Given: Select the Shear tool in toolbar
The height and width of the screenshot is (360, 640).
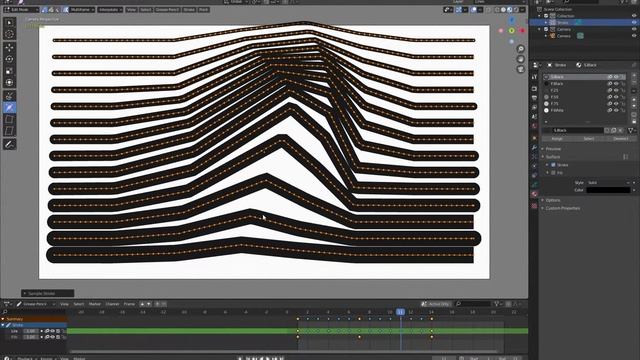Looking at the screenshot, I should [9, 131].
